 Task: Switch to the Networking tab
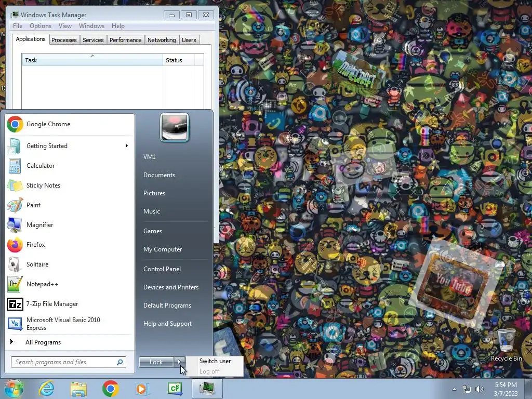[x=162, y=40]
